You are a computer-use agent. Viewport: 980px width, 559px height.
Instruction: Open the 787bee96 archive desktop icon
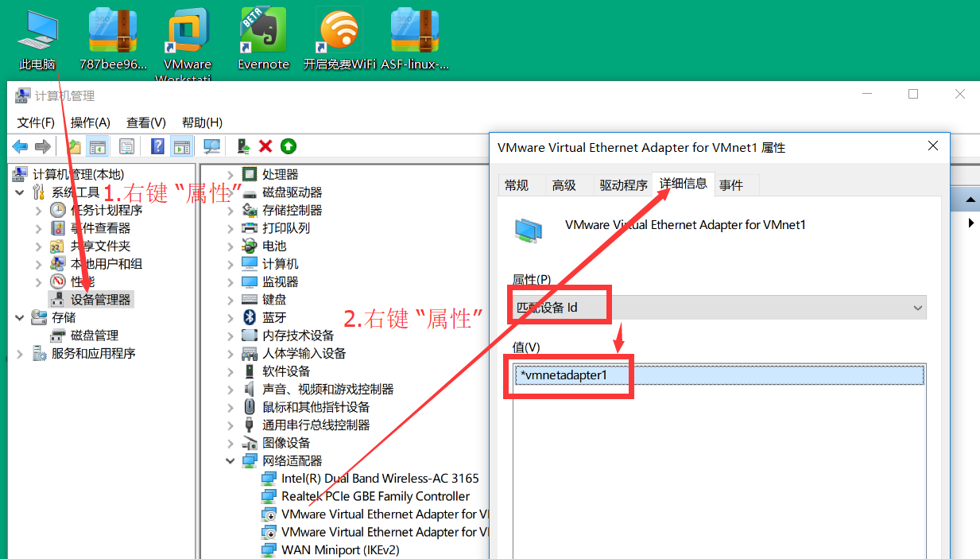pyautogui.click(x=113, y=40)
